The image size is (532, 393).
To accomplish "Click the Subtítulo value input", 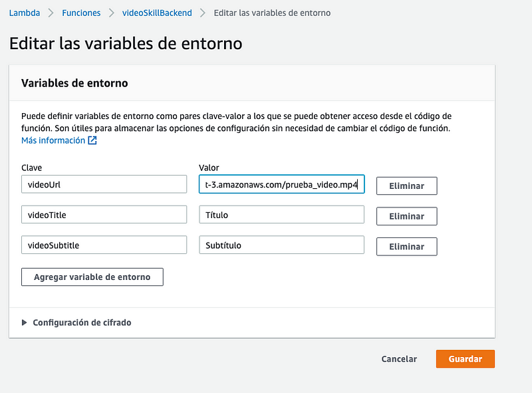I will [281, 245].
